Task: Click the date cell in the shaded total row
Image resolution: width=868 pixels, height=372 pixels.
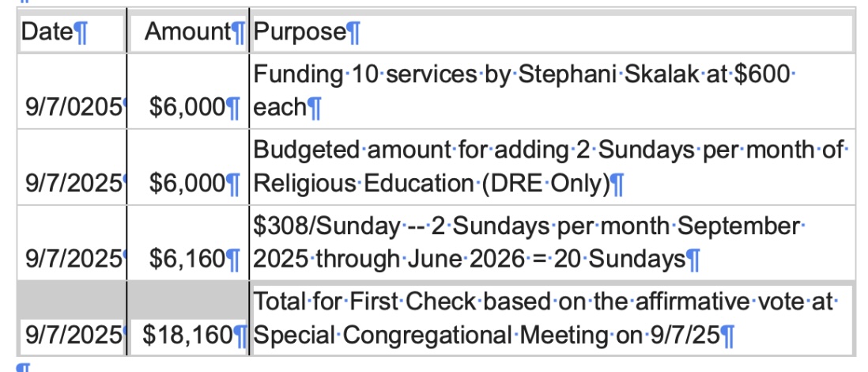Action: tap(73, 335)
